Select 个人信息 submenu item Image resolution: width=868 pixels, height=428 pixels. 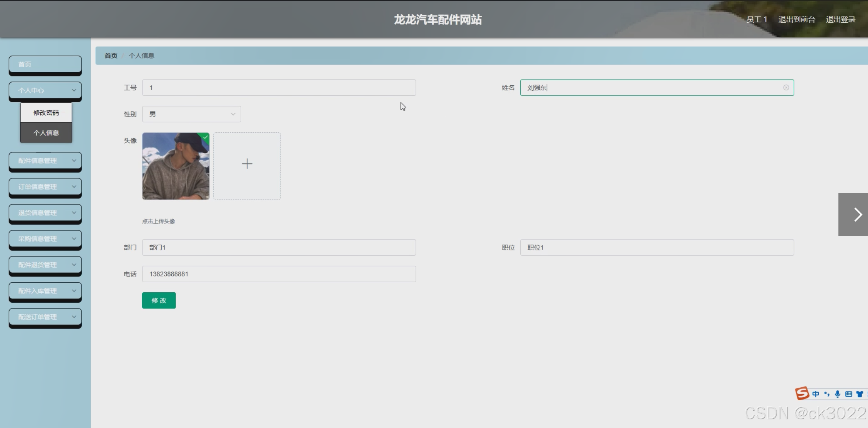tap(46, 133)
